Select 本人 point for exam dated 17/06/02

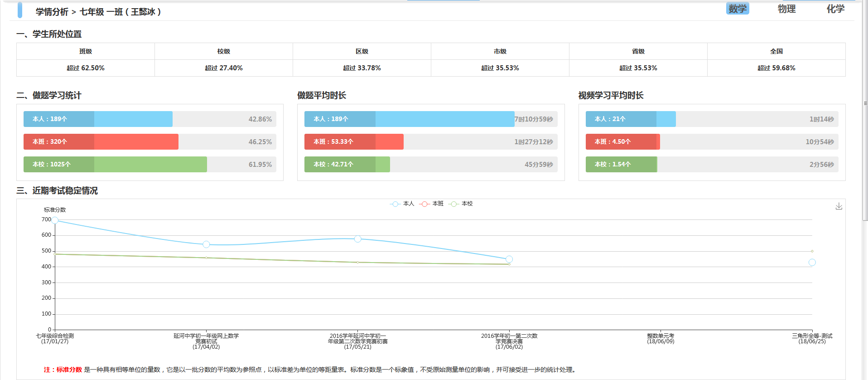tap(509, 259)
